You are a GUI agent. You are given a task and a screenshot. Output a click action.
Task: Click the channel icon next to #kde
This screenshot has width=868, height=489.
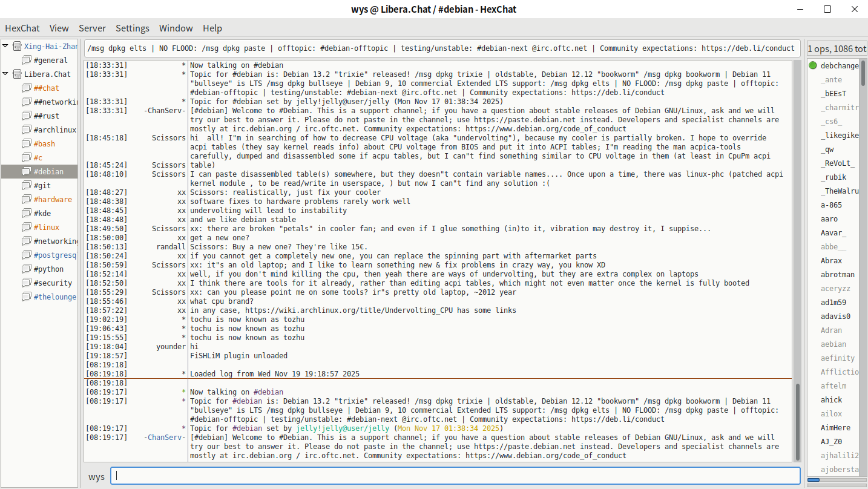[26, 214]
